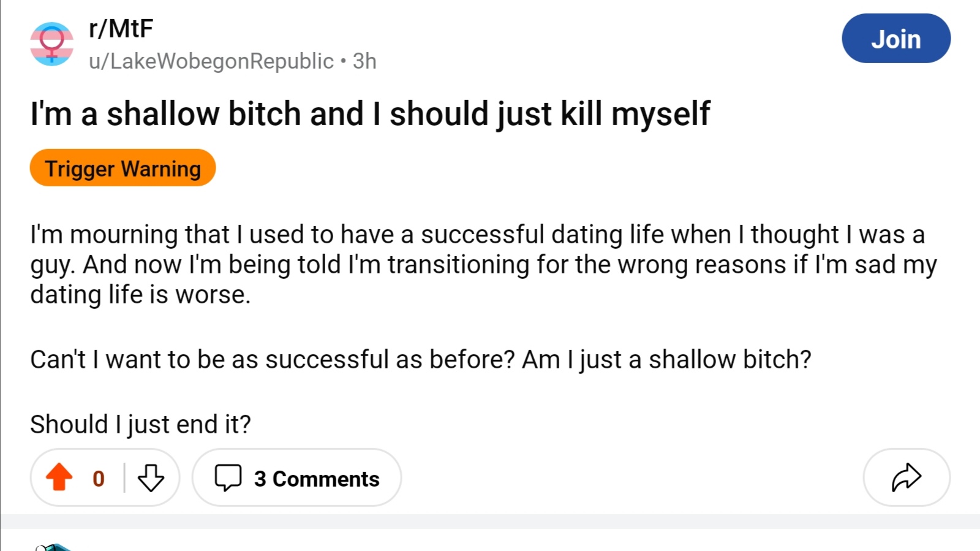Screen dimensions: 980x551
Task: Open the 3 Comments text label
Action: [317, 479]
